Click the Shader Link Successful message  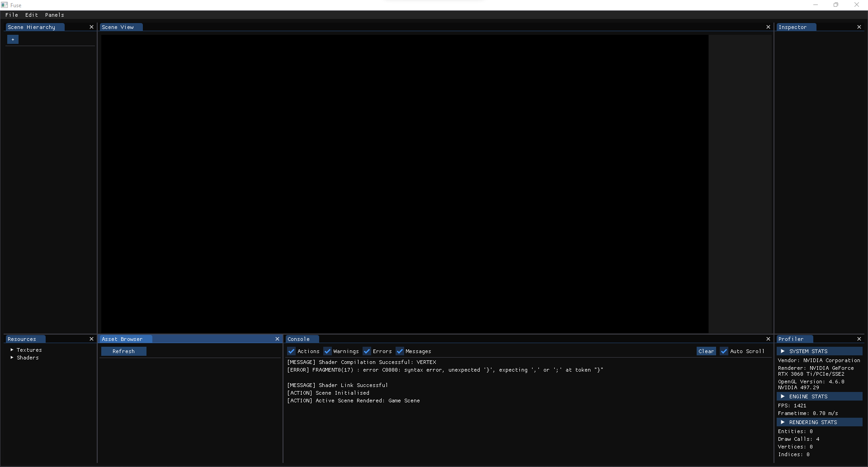pyautogui.click(x=337, y=385)
